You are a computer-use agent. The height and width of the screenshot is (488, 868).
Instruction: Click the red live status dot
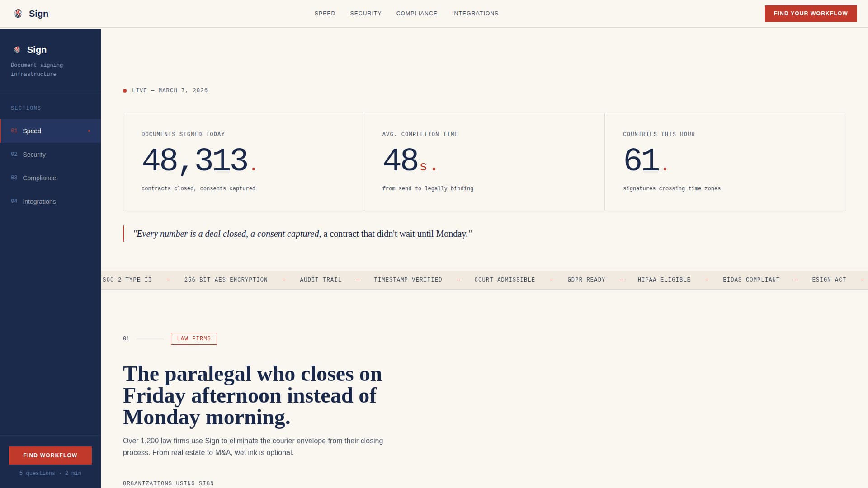(125, 91)
